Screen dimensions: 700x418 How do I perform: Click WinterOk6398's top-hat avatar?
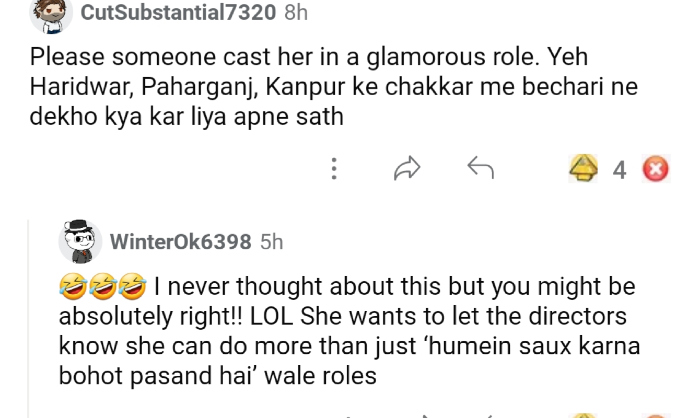79,241
